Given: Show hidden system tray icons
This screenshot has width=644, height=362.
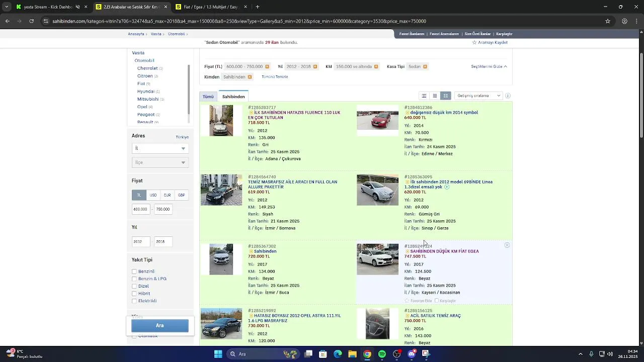Looking at the screenshot, I should point(580,354).
